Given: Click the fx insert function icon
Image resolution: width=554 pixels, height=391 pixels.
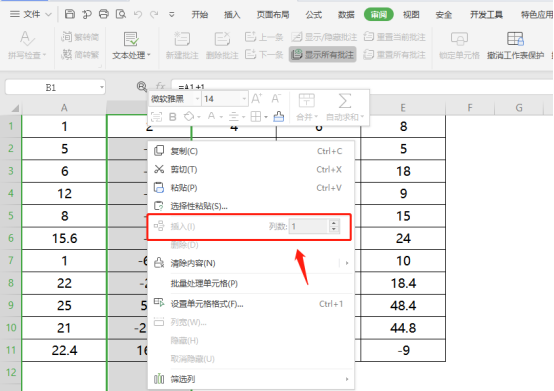Looking at the screenshot, I should [x=160, y=86].
